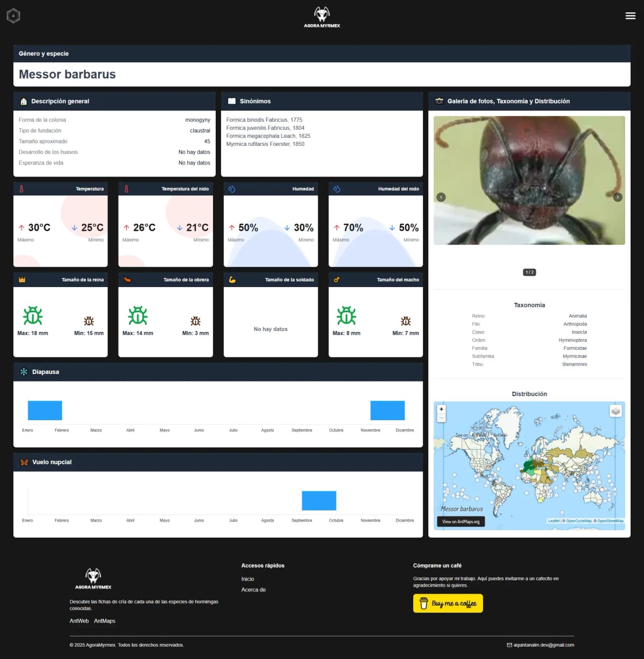
Task: Open the hamburger menu
Action: pos(631,16)
